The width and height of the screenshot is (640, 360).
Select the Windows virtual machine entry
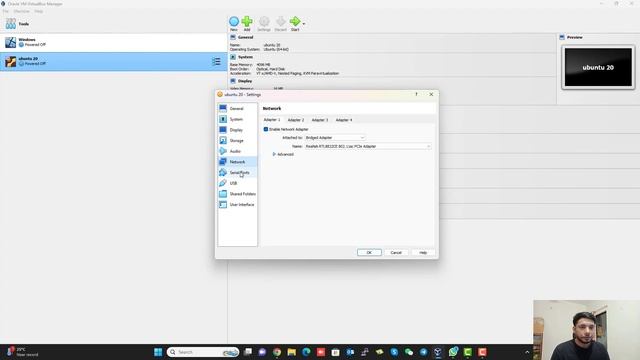[113, 42]
